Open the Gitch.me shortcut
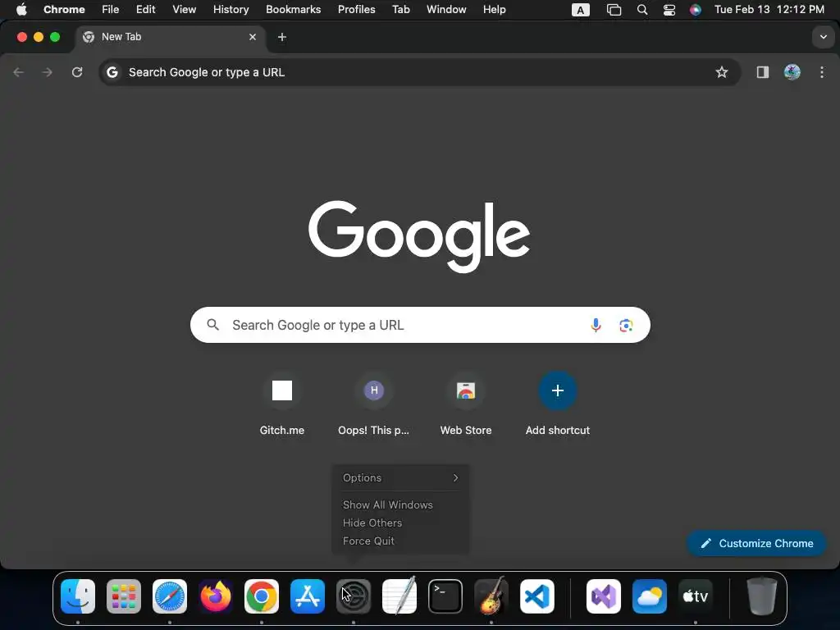The image size is (840, 630). coord(282,404)
